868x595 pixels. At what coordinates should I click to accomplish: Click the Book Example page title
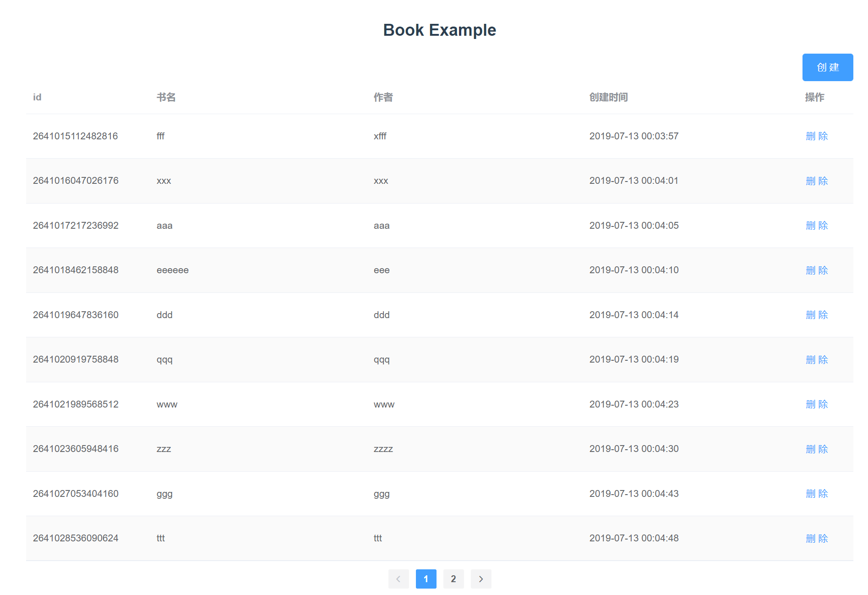point(439,29)
